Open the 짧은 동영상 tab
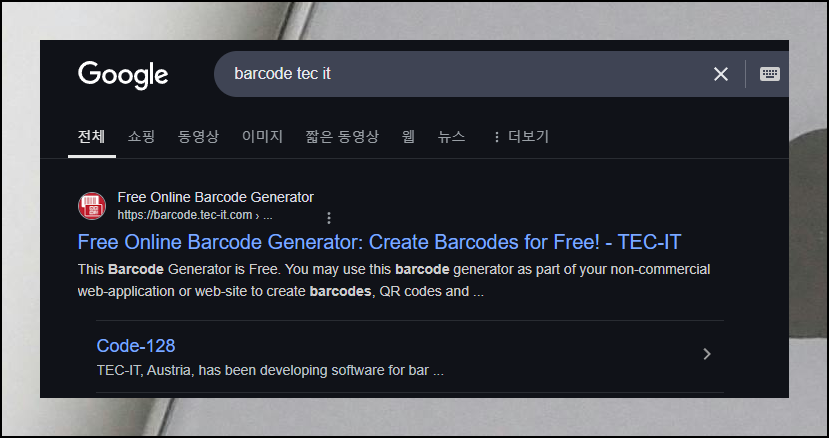The width and height of the screenshot is (829, 438). (342, 136)
